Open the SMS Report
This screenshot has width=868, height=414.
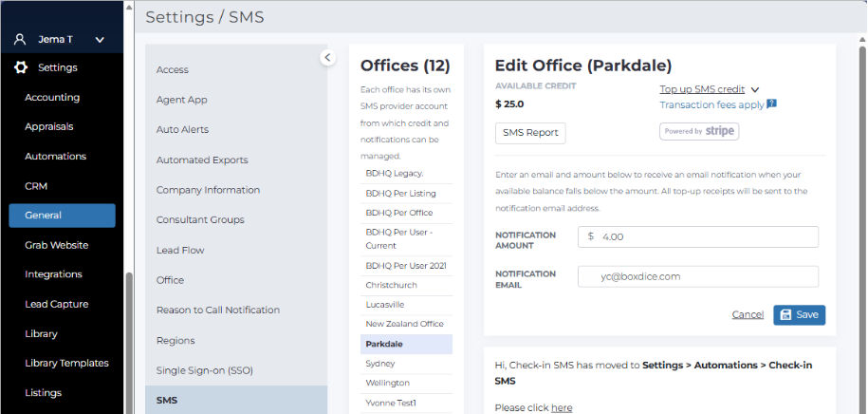tap(530, 133)
